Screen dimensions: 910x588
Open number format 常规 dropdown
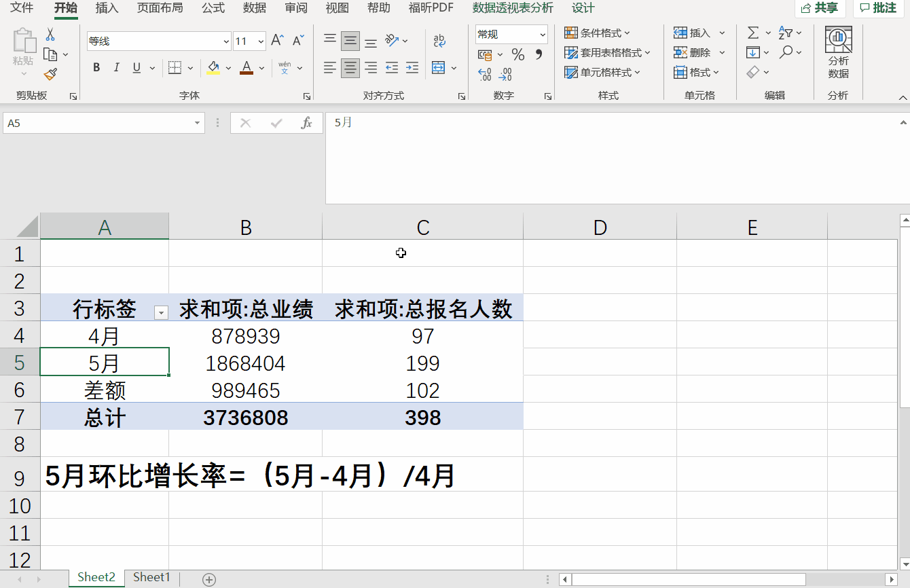(543, 34)
